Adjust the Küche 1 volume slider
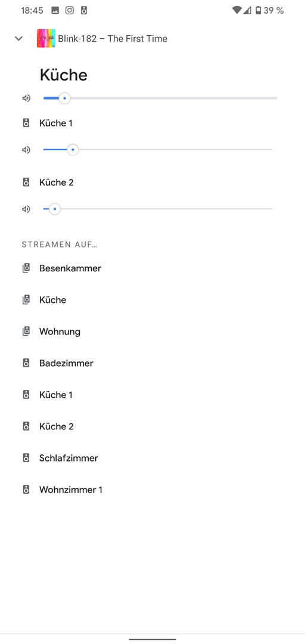Viewport: 305px width, 644px height. [x=158, y=150]
